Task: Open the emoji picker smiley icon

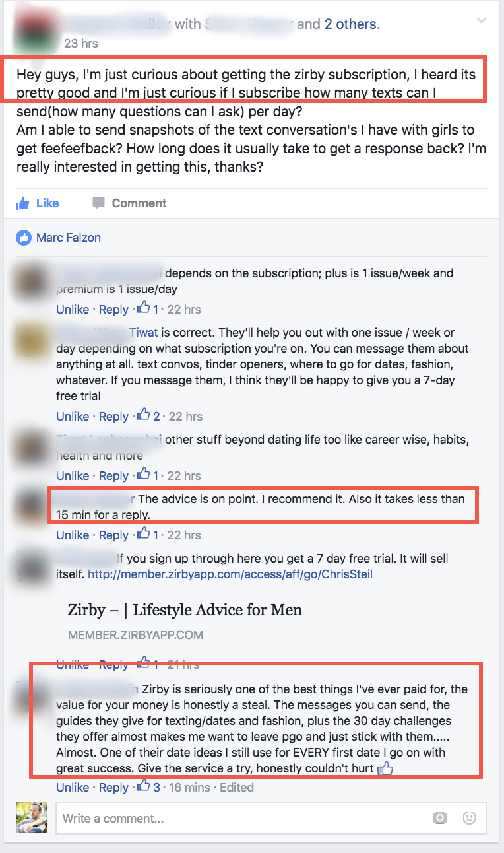Action: [x=469, y=819]
